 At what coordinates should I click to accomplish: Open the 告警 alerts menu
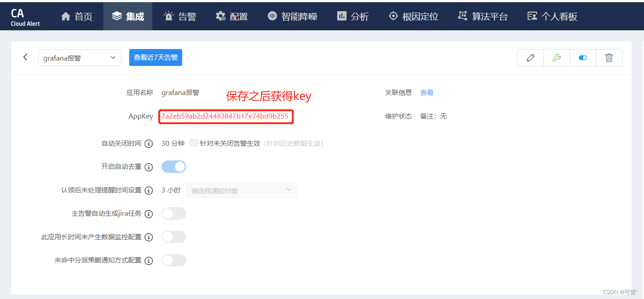tap(180, 16)
